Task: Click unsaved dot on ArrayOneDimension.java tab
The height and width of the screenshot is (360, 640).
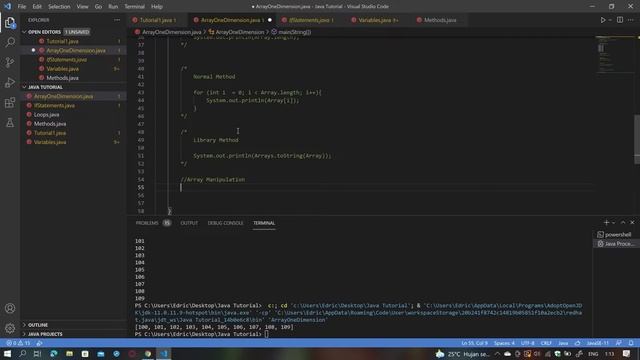Action: click(270, 20)
